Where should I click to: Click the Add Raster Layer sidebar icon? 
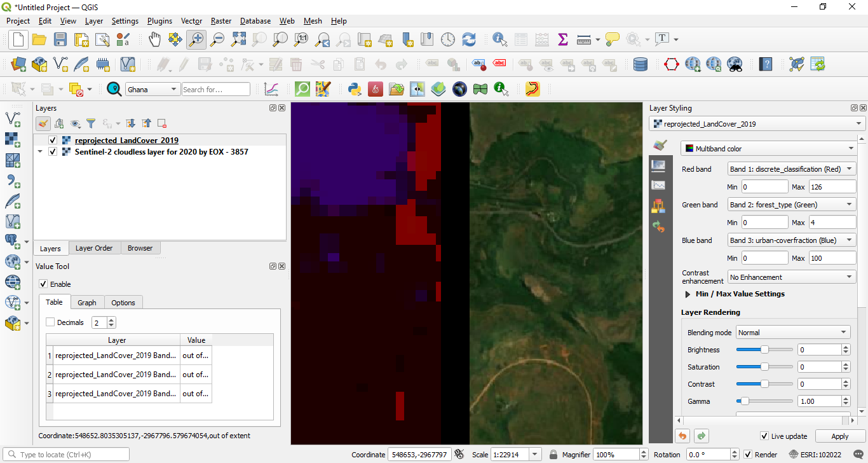click(x=12, y=139)
